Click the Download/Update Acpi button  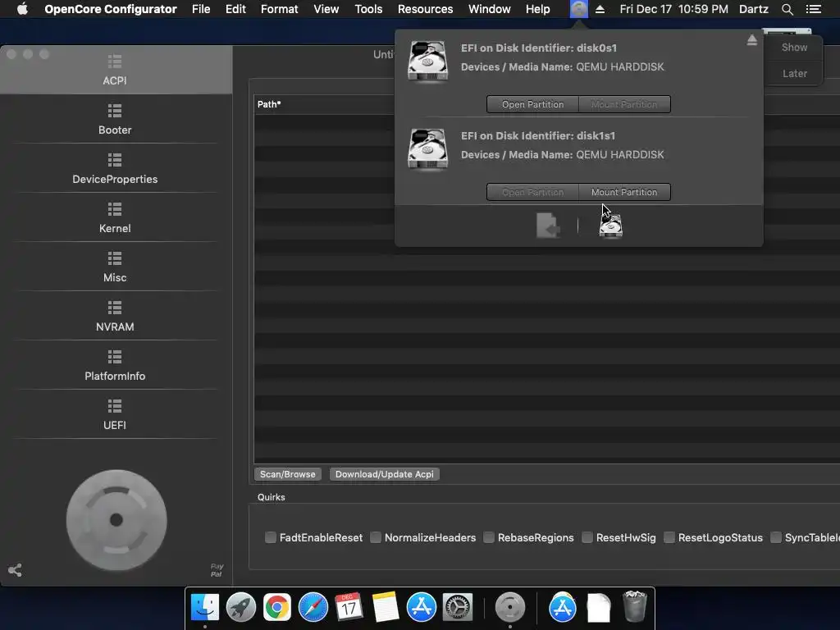coord(384,474)
